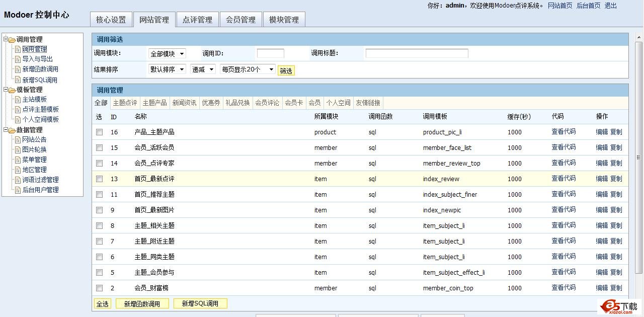Check the row for ID 16 产品_主题产品
Viewport: 644px width, 317px height.
[99, 132]
